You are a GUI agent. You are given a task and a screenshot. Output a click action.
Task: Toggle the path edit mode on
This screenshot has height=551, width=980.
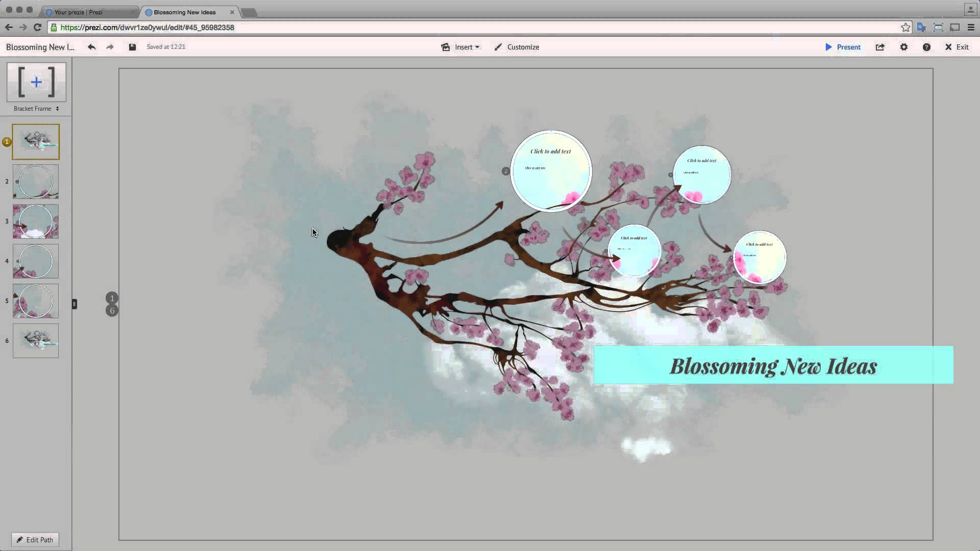click(x=34, y=539)
